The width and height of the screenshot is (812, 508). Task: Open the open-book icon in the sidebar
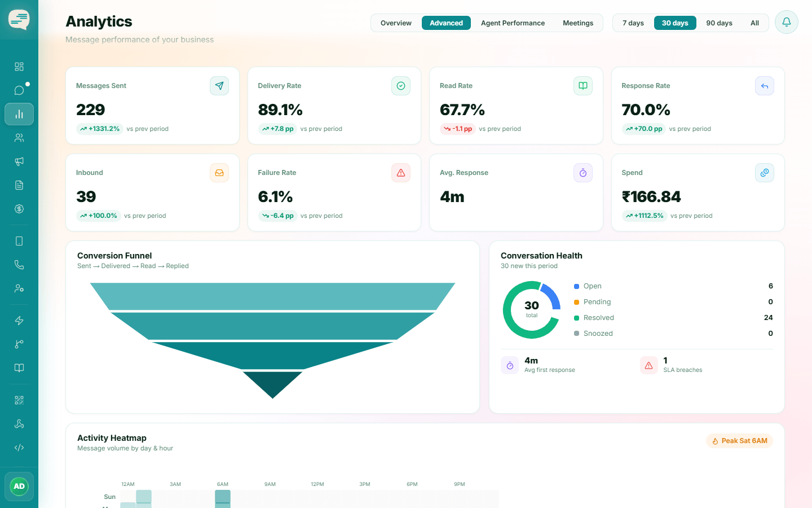[x=19, y=368]
